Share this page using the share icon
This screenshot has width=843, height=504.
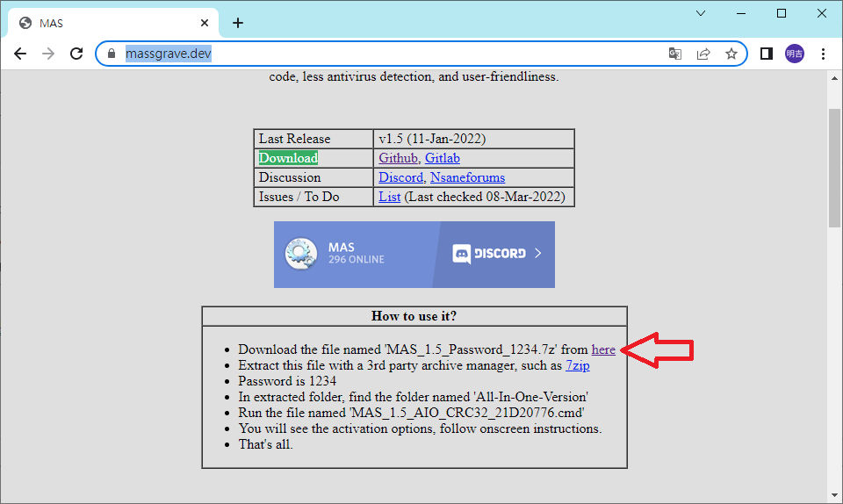click(x=703, y=54)
